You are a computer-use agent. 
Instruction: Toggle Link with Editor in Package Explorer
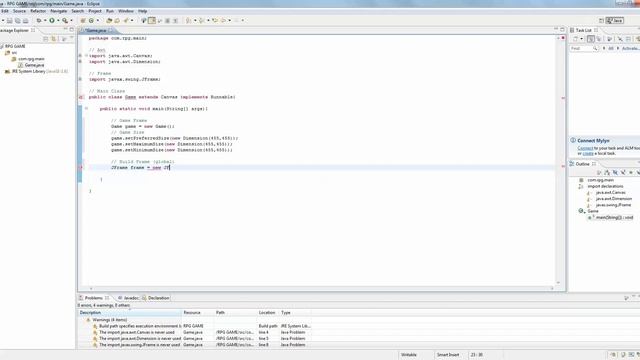[54, 39]
